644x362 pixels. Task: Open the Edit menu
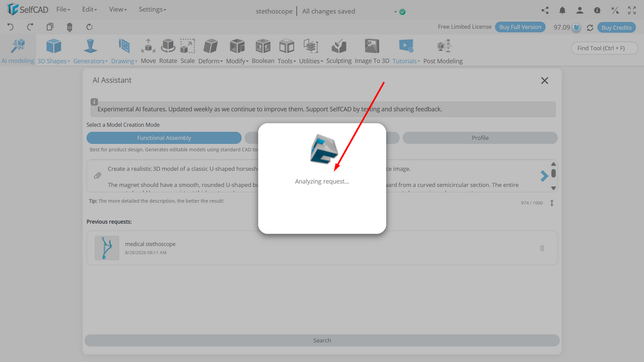(x=89, y=9)
